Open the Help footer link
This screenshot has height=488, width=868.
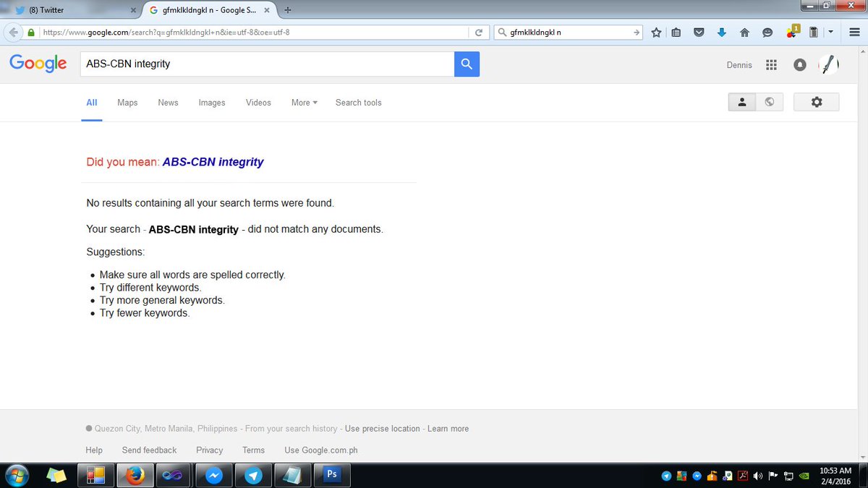point(94,450)
